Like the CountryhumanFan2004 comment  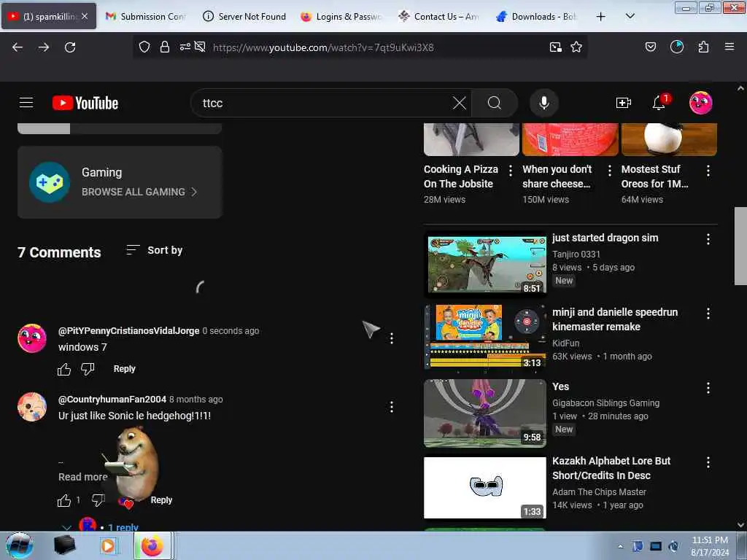pos(64,500)
